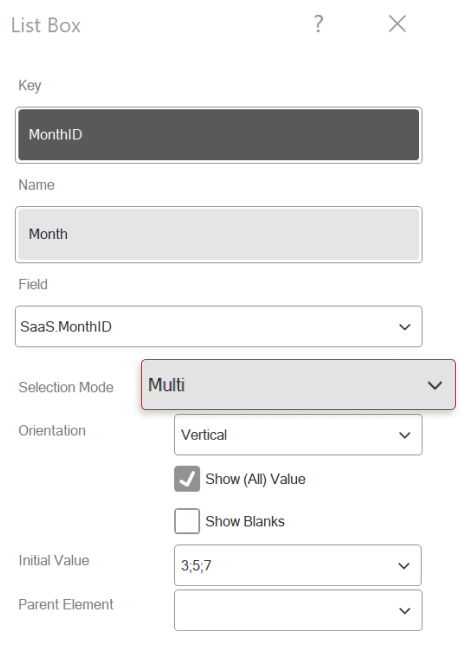Click the Parent Element chevron arrow
The width and height of the screenshot is (462, 650).
[x=405, y=611]
